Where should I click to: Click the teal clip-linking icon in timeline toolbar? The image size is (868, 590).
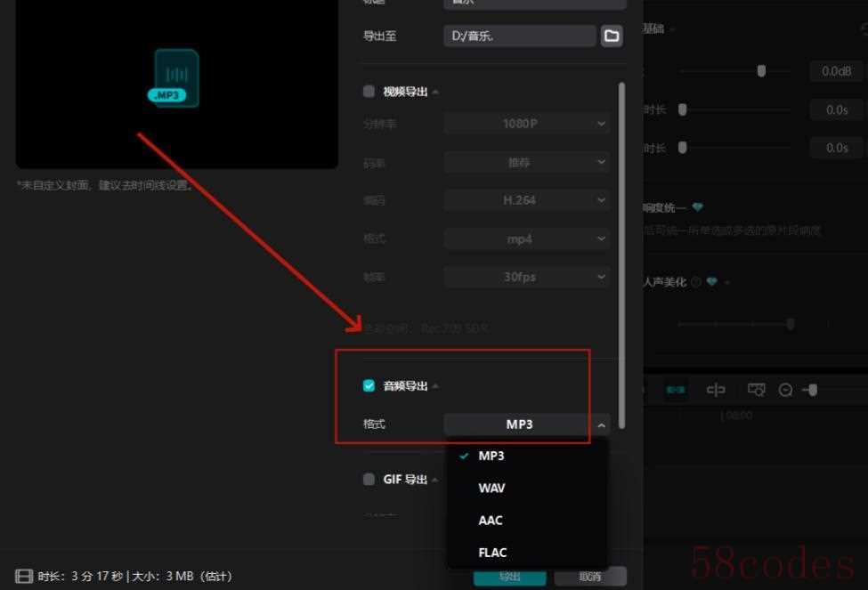676,390
